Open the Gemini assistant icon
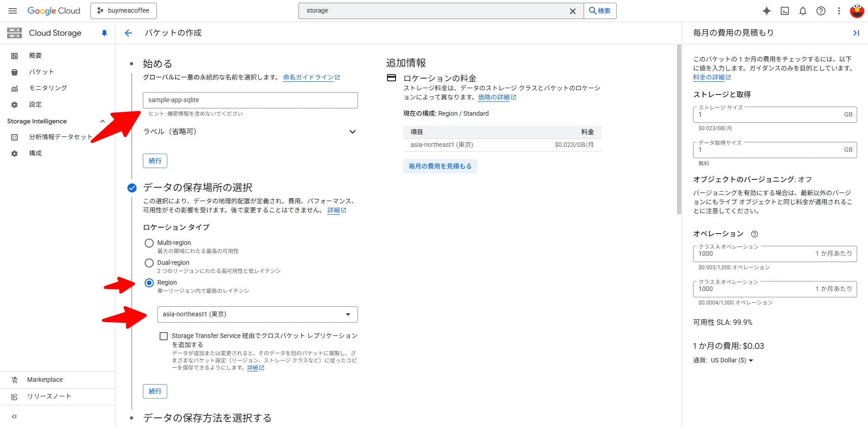The image size is (868, 427). click(767, 11)
